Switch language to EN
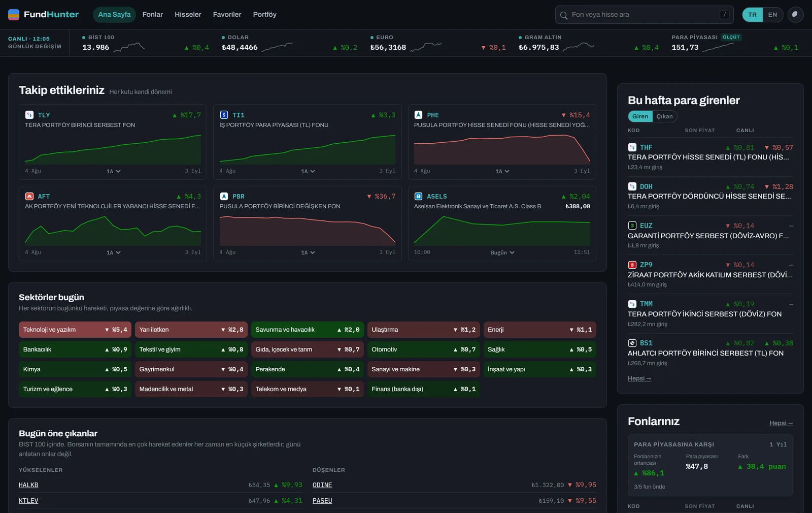The height and width of the screenshot is (513, 812). [772, 15]
